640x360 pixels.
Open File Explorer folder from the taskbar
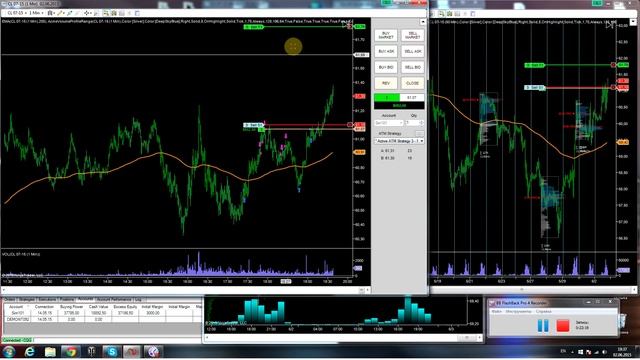click(x=50, y=351)
